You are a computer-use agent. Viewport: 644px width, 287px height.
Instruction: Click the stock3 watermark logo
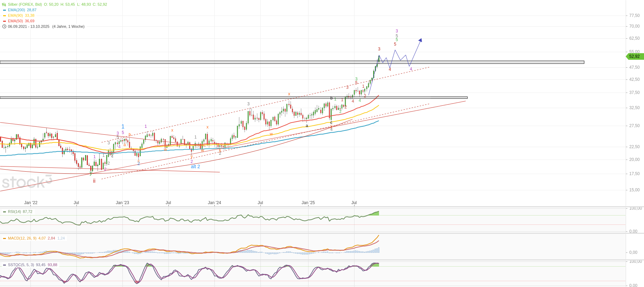(x=27, y=182)
